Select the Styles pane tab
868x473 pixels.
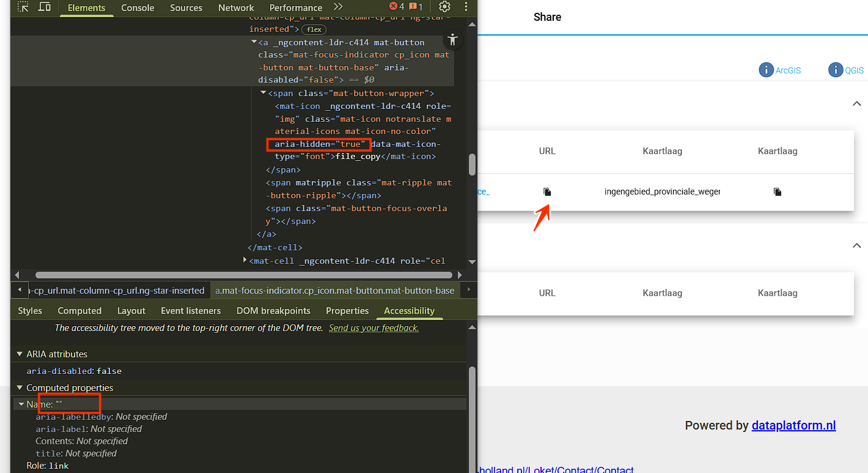tap(30, 311)
